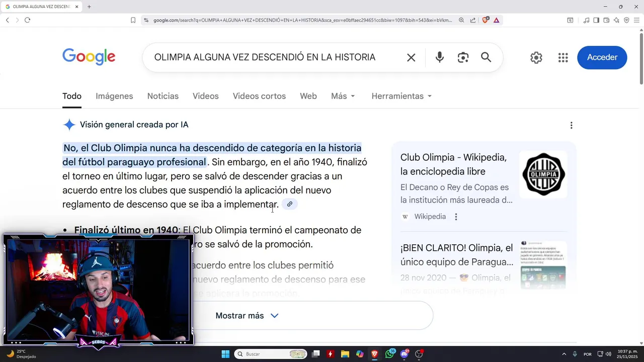Open WhatsApp from the taskbar
The height and width of the screenshot is (362, 644).
click(x=389, y=354)
